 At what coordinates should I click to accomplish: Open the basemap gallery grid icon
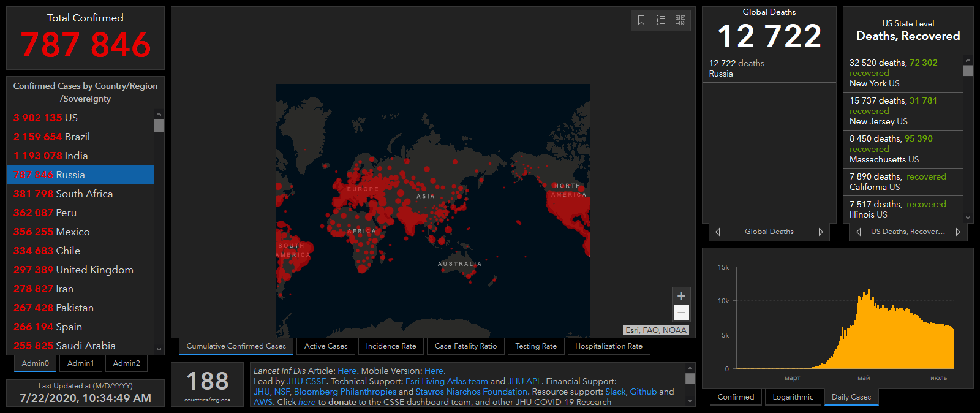(x=680, y=20)
